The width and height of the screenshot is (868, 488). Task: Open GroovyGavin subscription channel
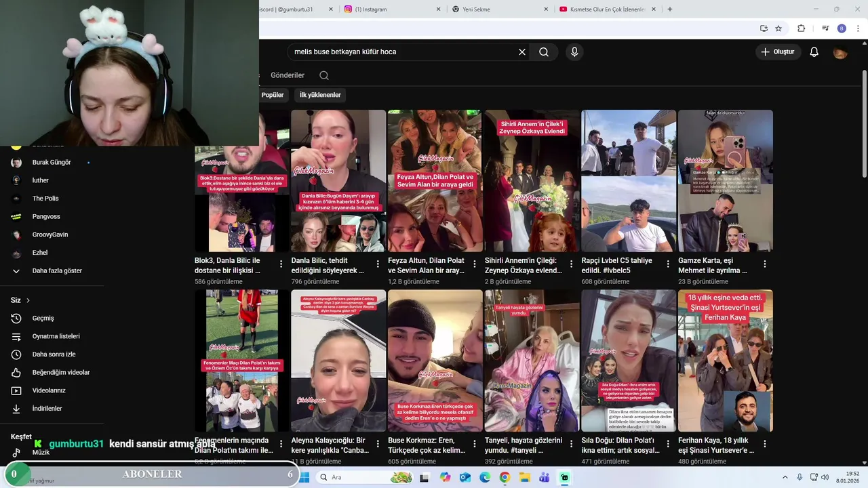(52, 235)
